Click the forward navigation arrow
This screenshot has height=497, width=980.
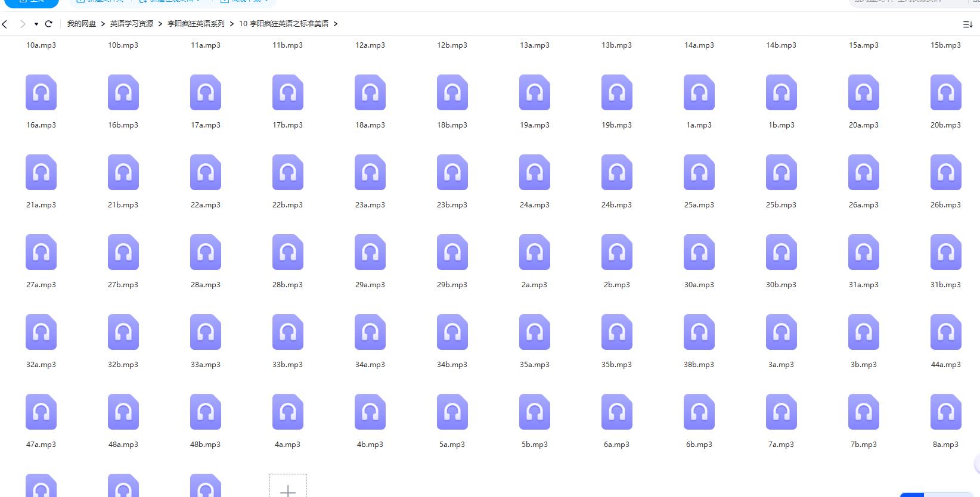(x=23, y=24)
